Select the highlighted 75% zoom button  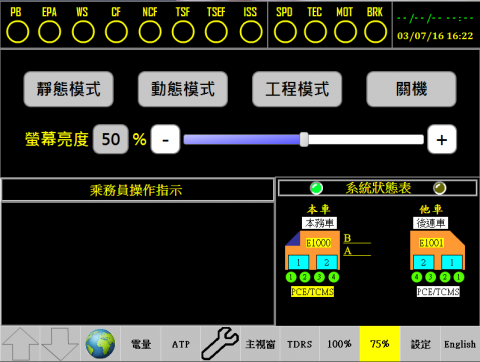(x=380, y=344)
